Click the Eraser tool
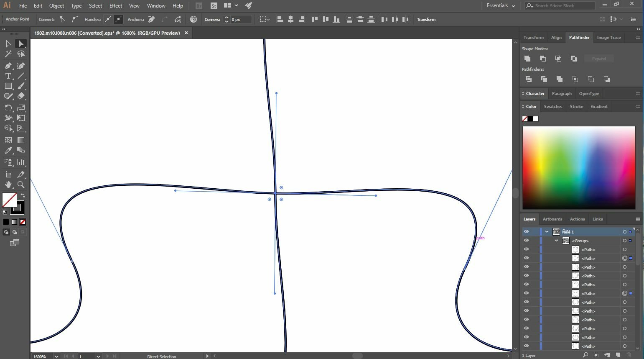This screenshot has width=644, height=359. pos(21,96)
